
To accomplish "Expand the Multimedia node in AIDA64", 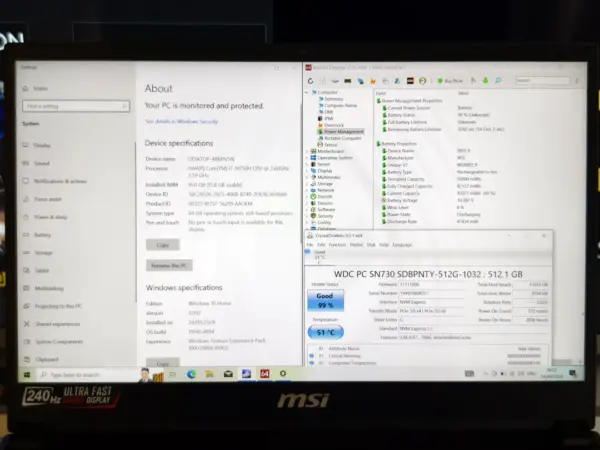I will pyautogui.click(x=307, y=177).
